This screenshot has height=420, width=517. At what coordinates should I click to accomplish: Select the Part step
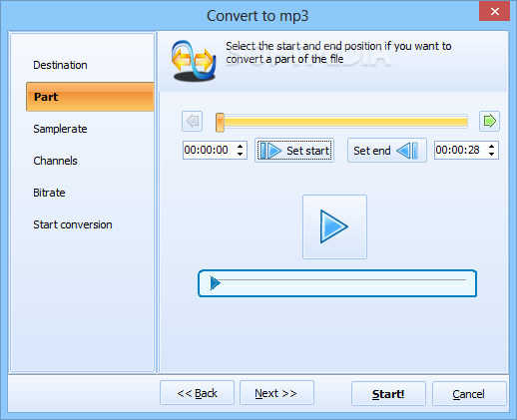90,97
